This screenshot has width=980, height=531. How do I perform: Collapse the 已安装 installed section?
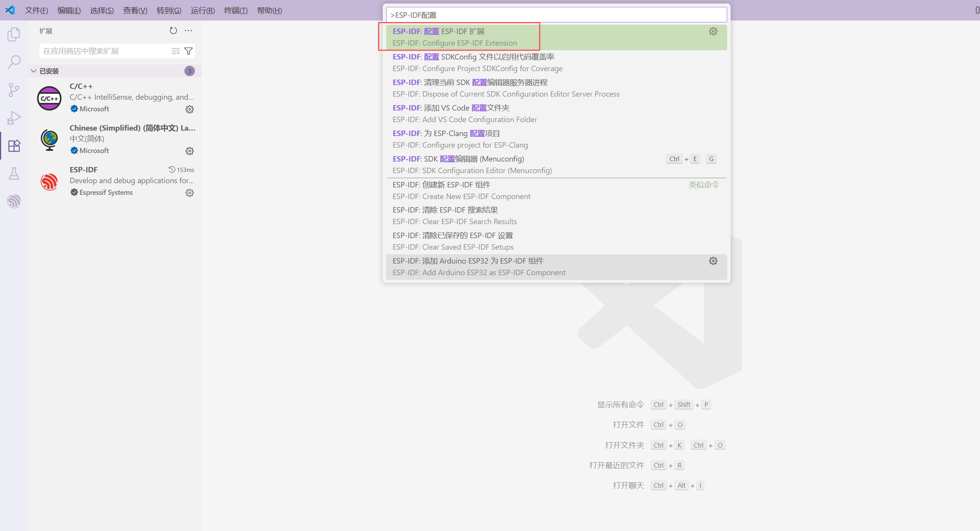pos(34,71)
